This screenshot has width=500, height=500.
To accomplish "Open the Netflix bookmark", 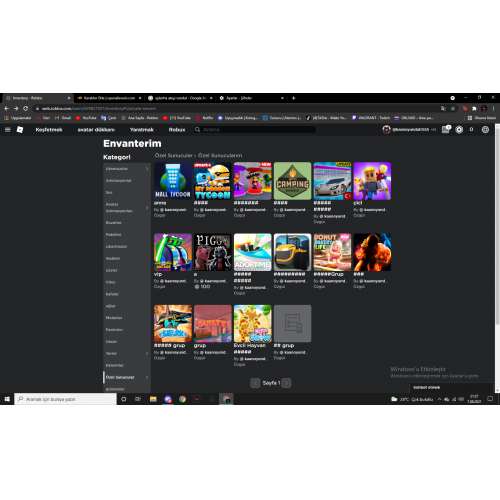I will click(x=205, y=118).
